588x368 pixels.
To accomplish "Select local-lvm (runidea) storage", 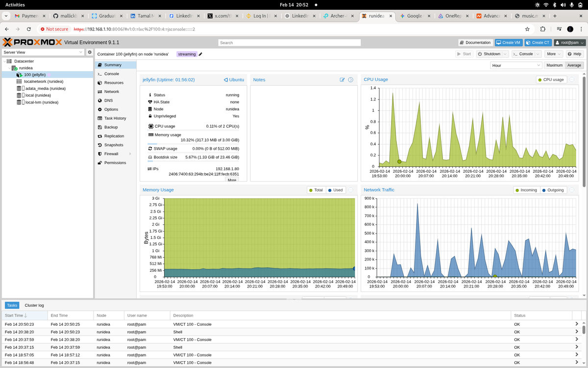I will pos(42,103).
